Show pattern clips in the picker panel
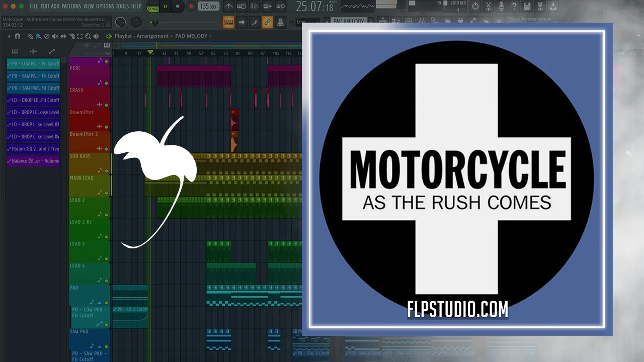 15,51
